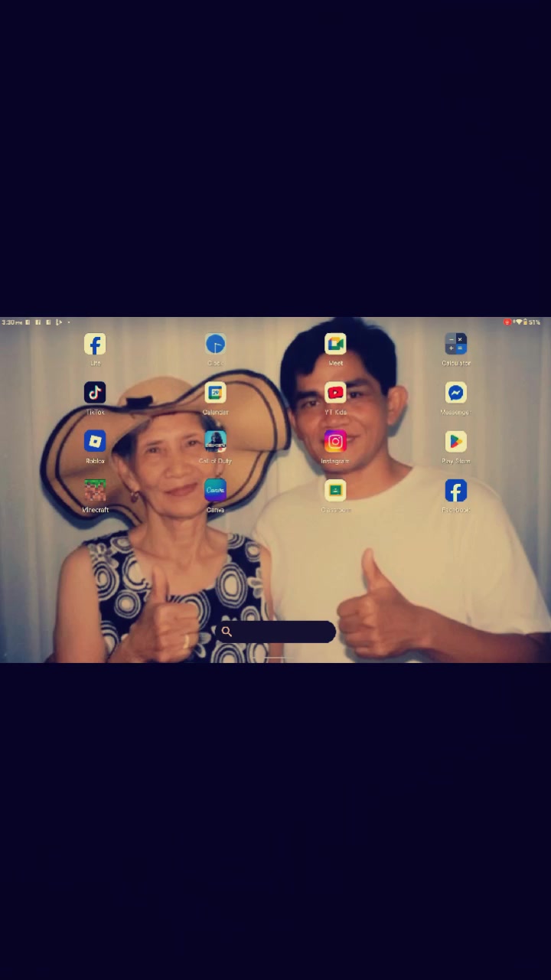Open the Canva app
Viewport: 551px width, 980px height.
point(215,491)
